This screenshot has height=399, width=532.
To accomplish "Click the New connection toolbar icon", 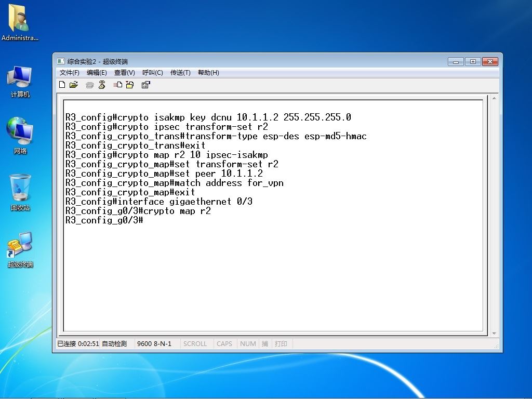I will (62, 85).
